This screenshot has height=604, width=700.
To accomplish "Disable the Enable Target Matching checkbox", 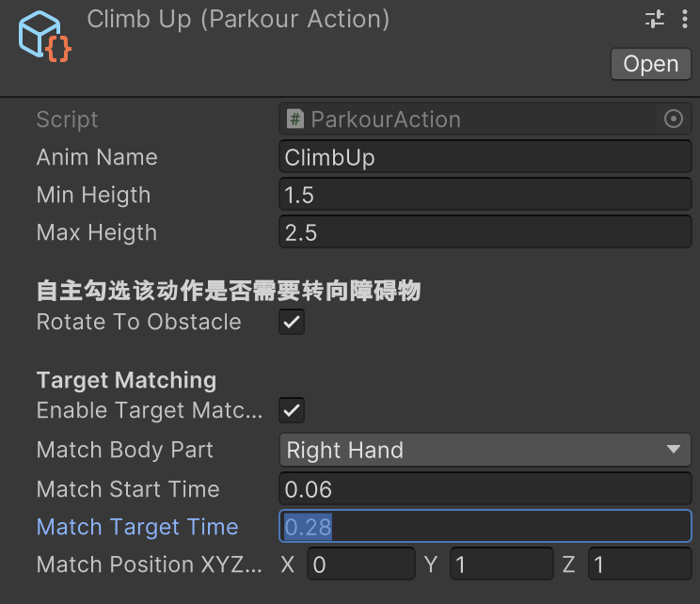I will (292, 410).
